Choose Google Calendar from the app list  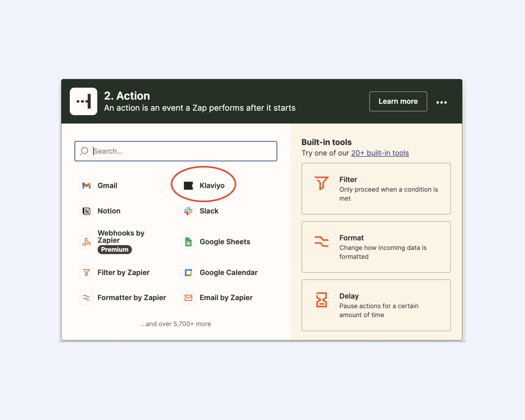point(229,272)
